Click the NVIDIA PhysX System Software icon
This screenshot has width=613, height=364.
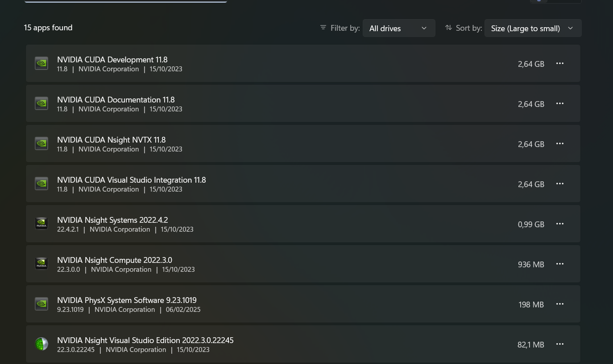coord(41,304)
